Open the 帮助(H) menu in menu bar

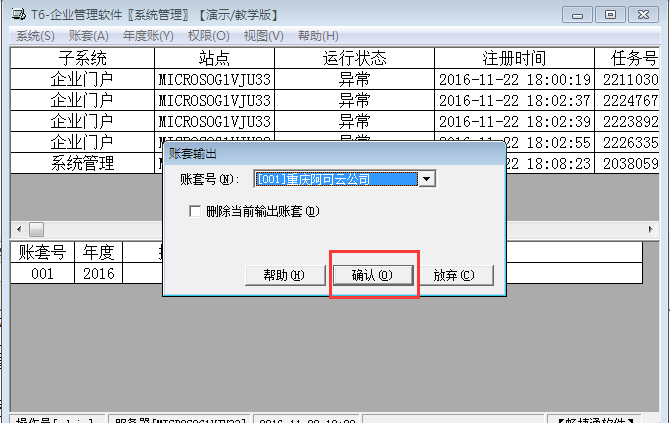pos(317,36)
